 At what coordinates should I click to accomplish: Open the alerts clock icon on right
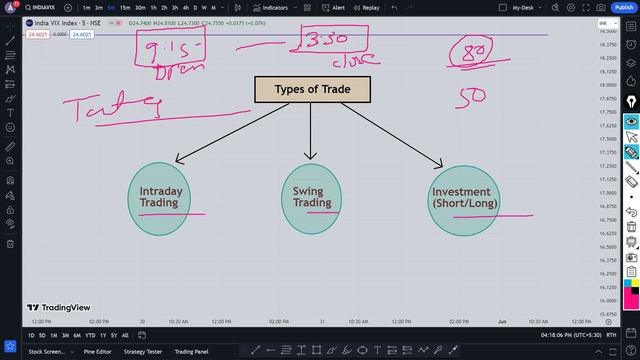631,44
